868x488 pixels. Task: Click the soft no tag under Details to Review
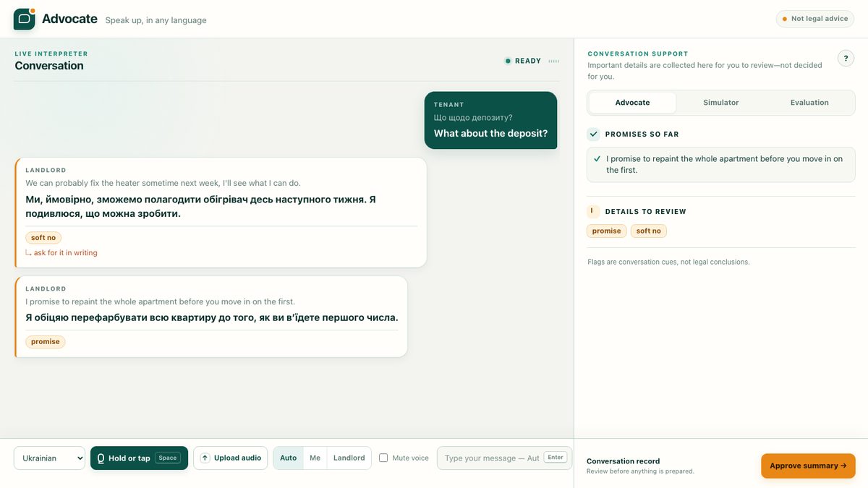pyautogui.click(x=649, y=231)
